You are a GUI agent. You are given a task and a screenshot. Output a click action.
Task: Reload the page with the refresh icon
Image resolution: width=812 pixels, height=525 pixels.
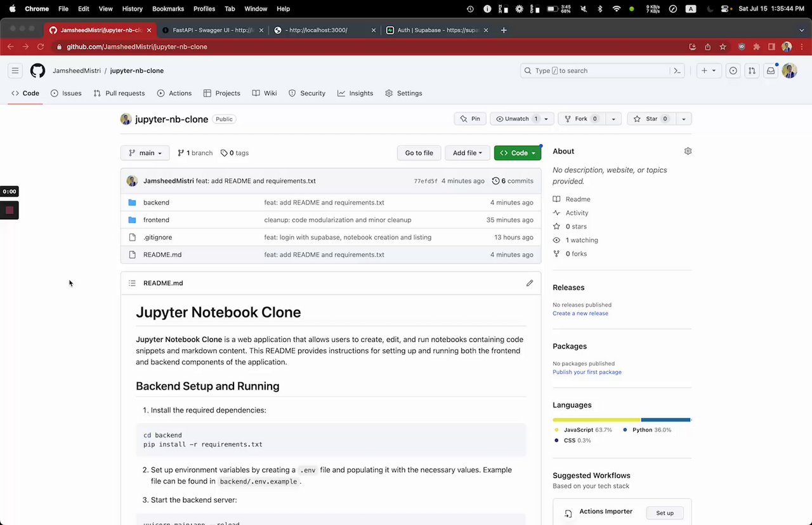[x=41, y=47]
